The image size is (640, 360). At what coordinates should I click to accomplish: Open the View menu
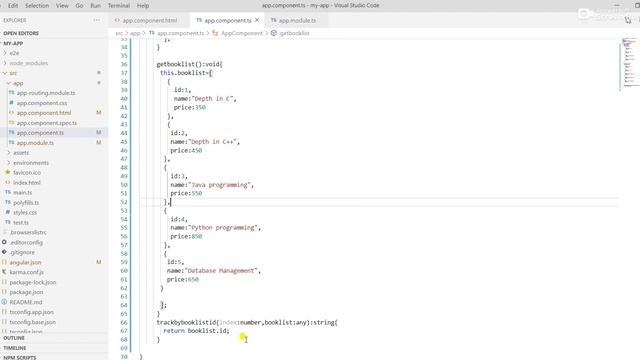point(62,6)
